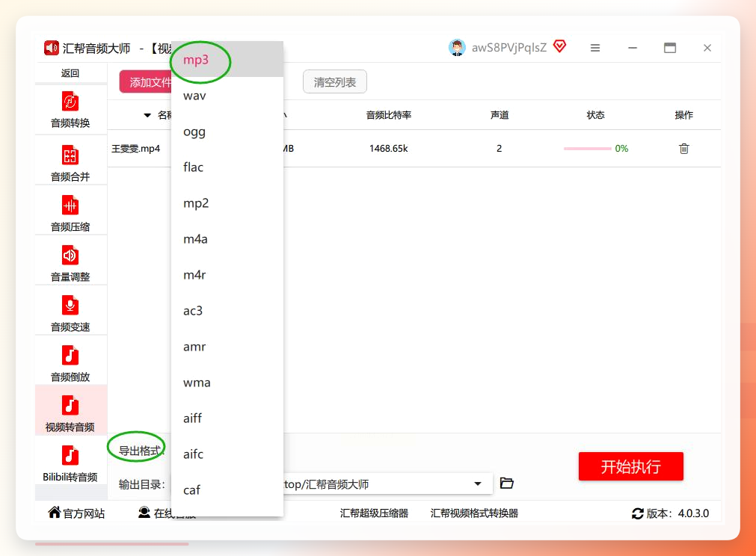756x556 pixels.
Task: Expand the output directory dropdown arrow
Action: [x=477, y=484]
